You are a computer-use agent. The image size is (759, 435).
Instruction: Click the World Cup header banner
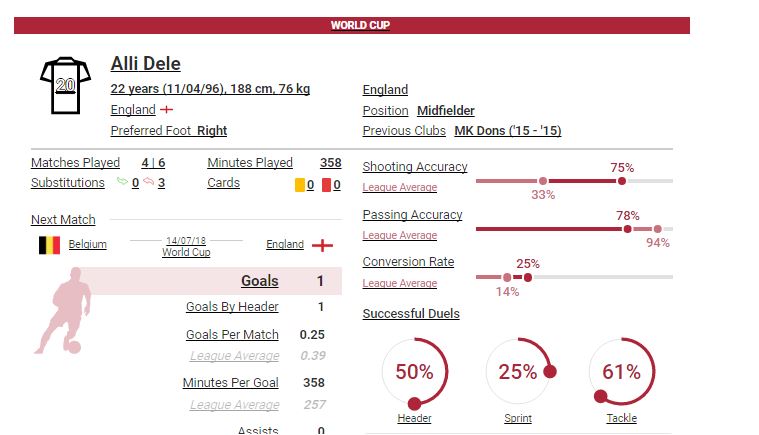(352, 25)
